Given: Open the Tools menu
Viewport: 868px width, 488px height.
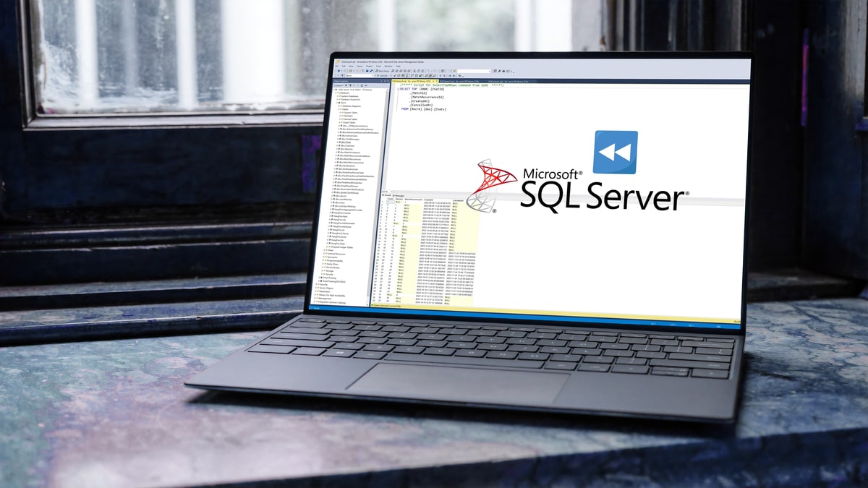Looking at the screenshot, I should (378, 67).
